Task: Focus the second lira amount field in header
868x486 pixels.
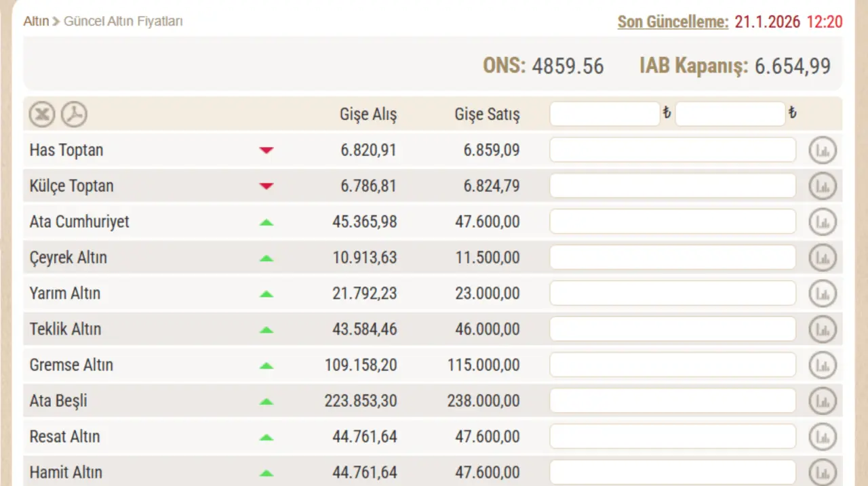Action: tap(730, 114)
